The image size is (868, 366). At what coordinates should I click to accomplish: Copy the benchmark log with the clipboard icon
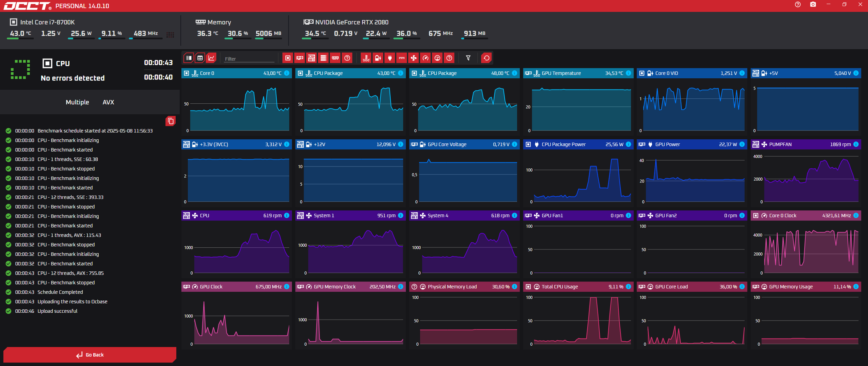[171, 121]
